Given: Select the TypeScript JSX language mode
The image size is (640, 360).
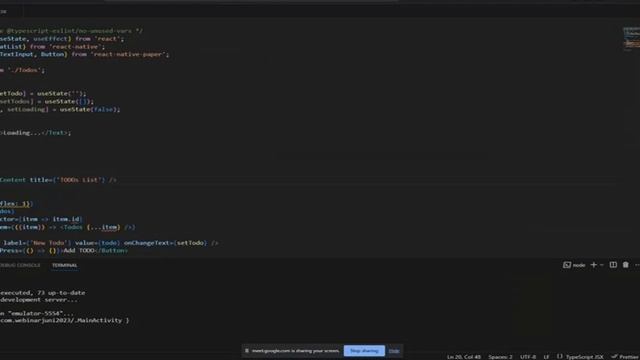Looking at the screenshot, I should click(x=584, y=357).
